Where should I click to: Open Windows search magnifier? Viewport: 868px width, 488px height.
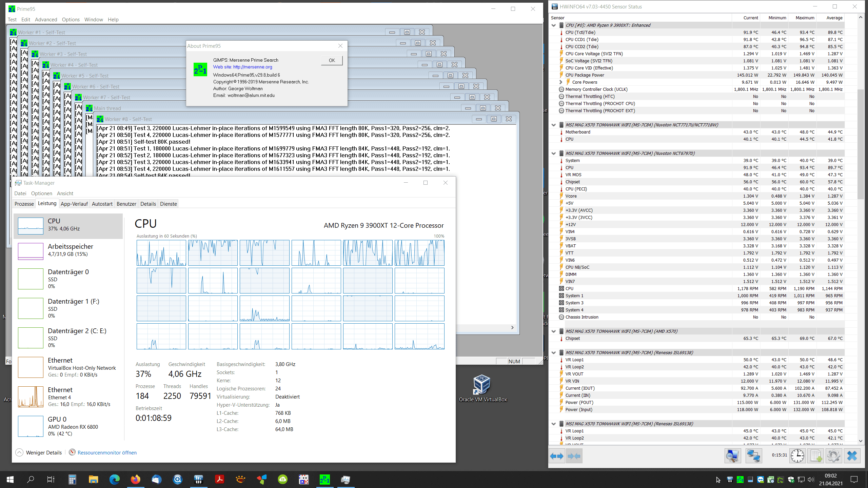pos(31,479)
